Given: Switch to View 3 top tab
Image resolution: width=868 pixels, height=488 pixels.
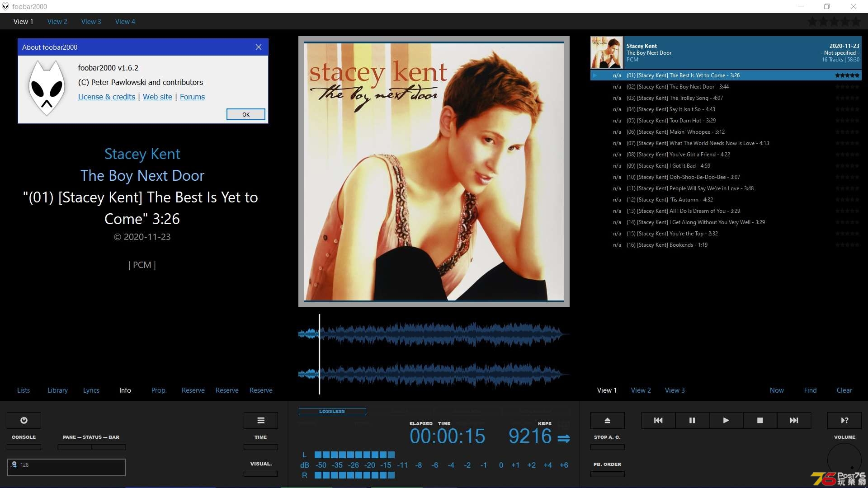Looking at the screenshot, I should (91, 21).
